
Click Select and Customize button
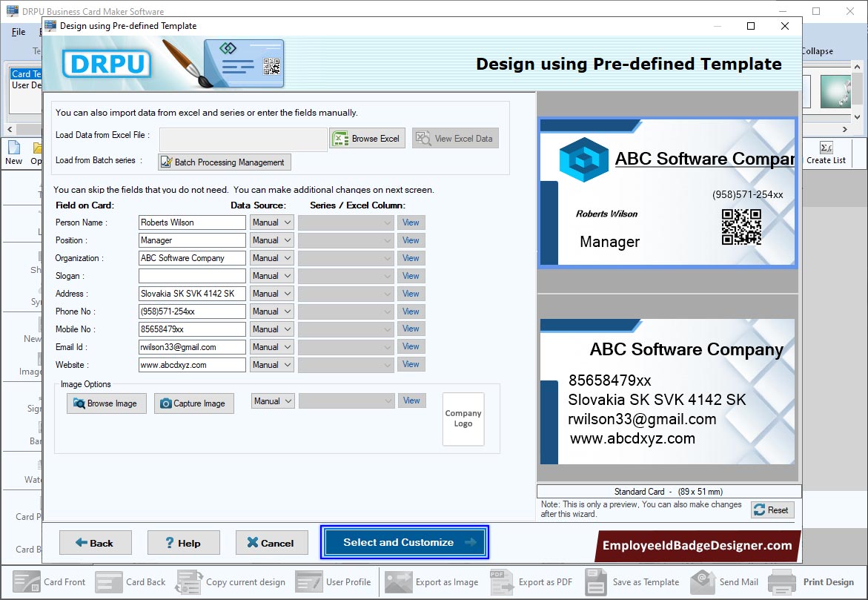[x=405, y=542]
